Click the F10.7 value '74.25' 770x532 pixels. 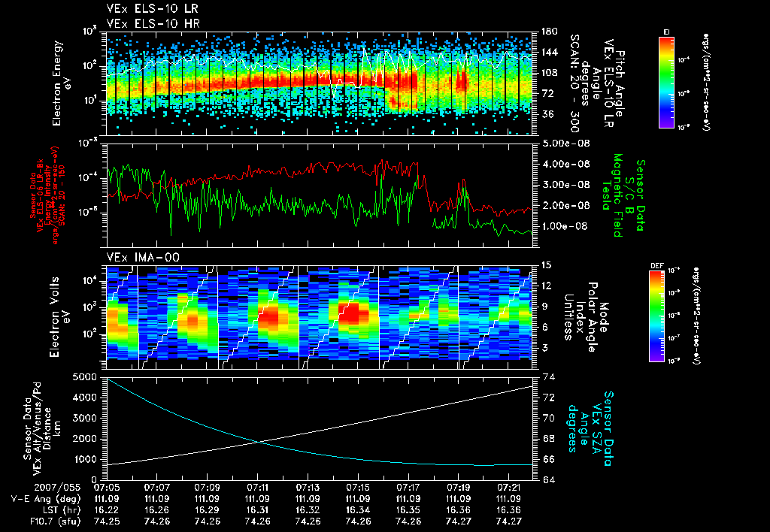(x=107, y=521)
